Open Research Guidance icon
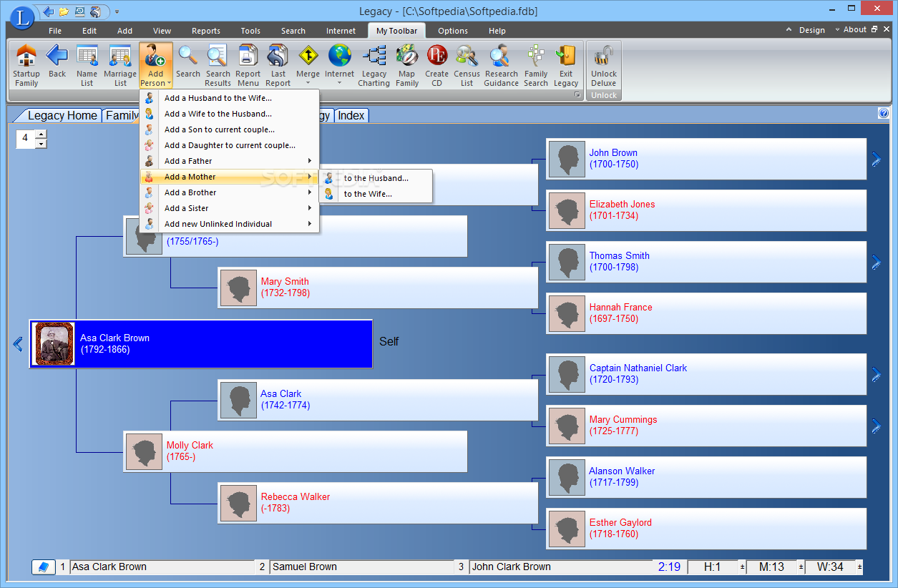This screenshot has width=898, height=588. 501,65
